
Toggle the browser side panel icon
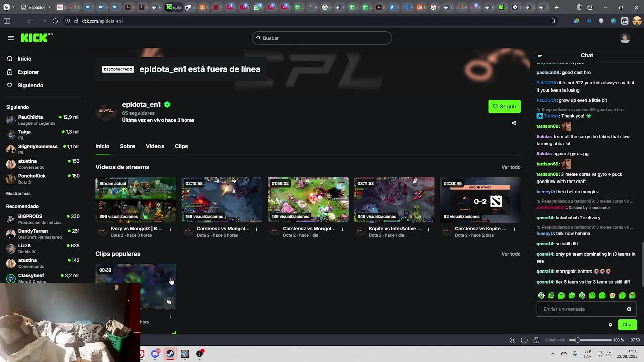click(x=7, y=21)
